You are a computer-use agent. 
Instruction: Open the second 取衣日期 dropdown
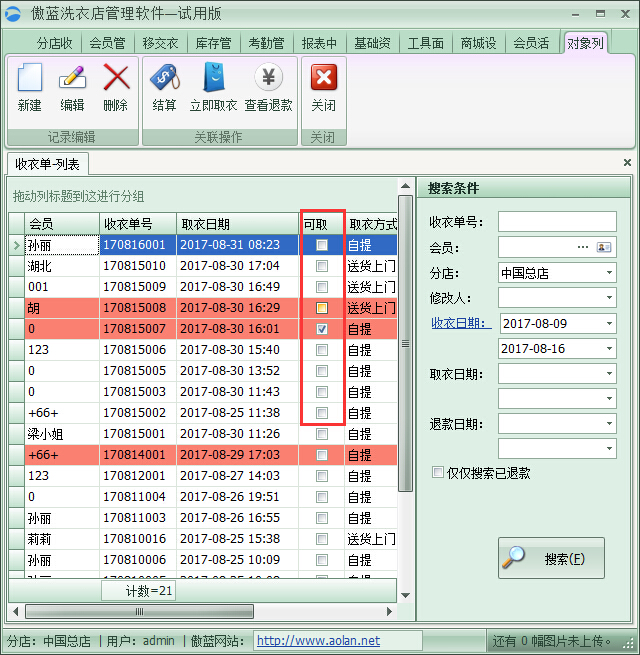pyautogui.click(x=609, y=399)
